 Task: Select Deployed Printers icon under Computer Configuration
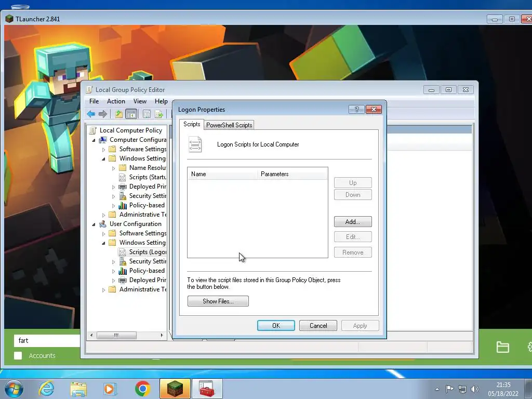[x=123, y=187]
